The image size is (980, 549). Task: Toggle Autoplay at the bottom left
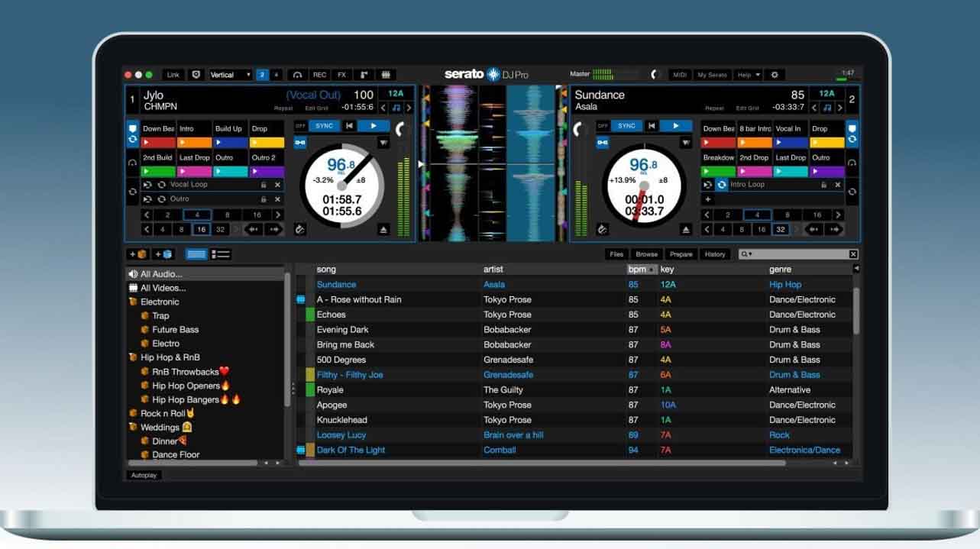144,475
